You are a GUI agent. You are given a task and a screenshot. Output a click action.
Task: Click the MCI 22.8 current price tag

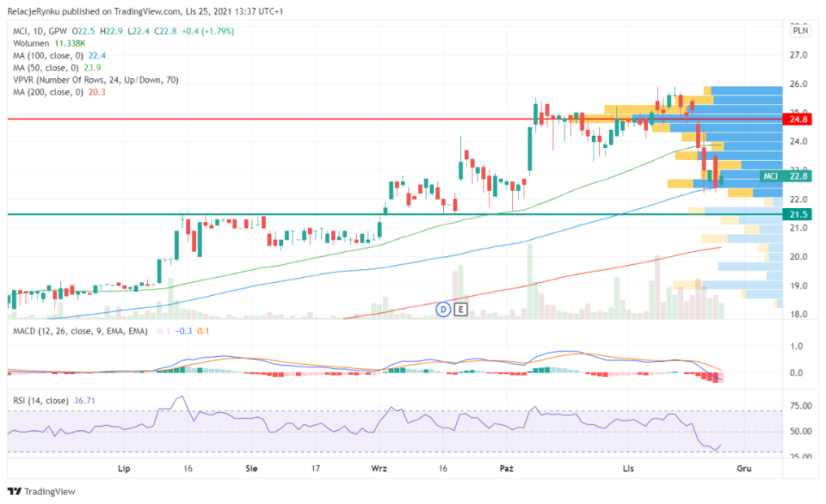click(785, 176)
